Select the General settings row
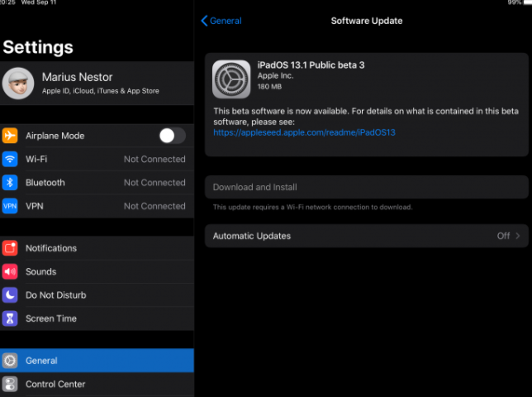 97,361
